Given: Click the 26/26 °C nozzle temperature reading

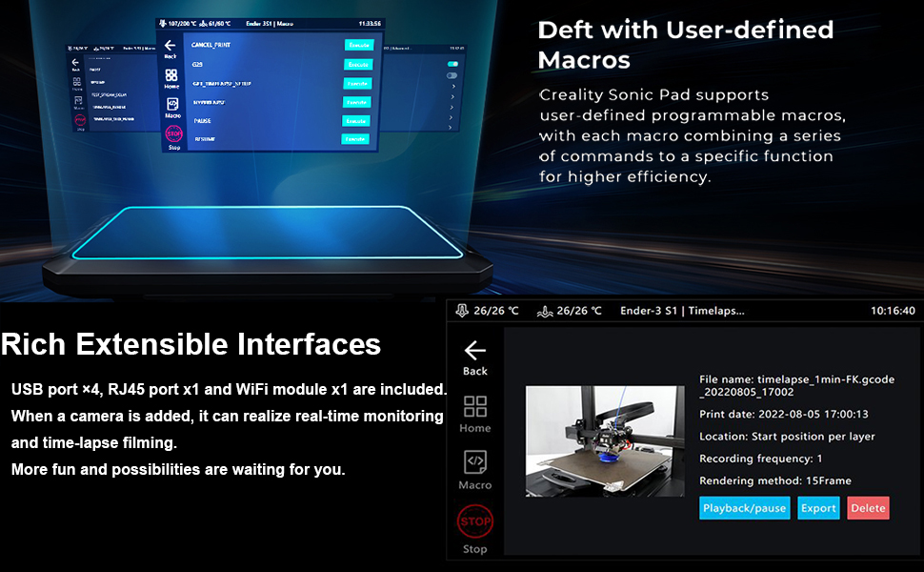Looking at the screenshot, I should tap(496, 311).
